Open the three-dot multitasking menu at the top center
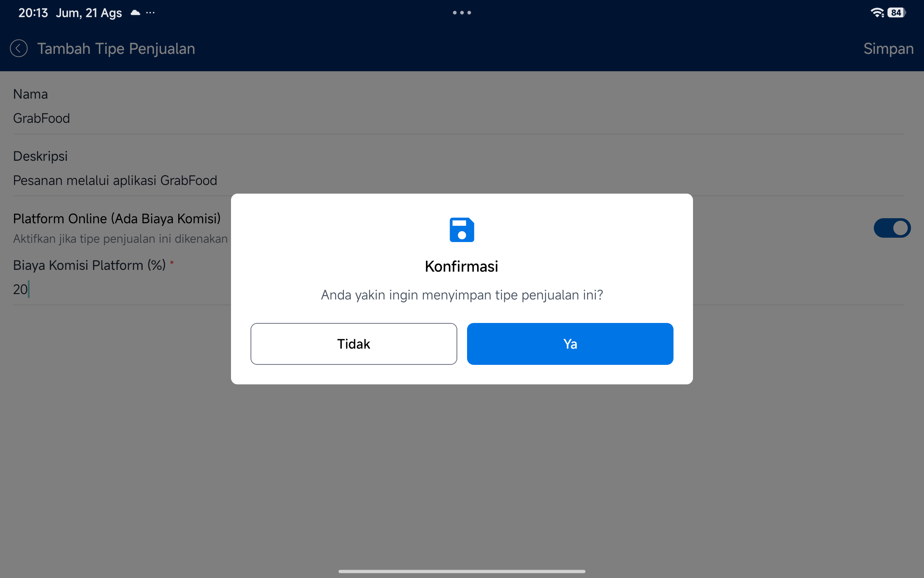 click(x=462, y=13)
